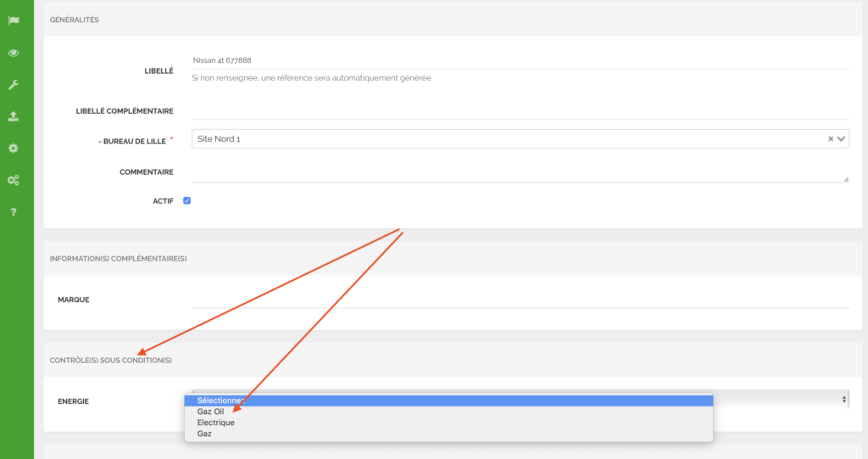Click into the Commentaire text area
Viewport: 868px width, 459px height.
tap(519, 172)
